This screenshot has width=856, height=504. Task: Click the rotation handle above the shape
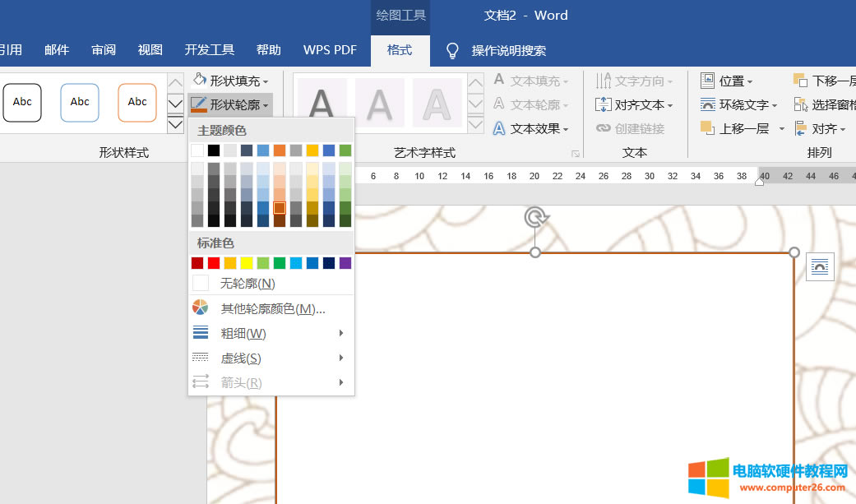(x=535, y=217)
